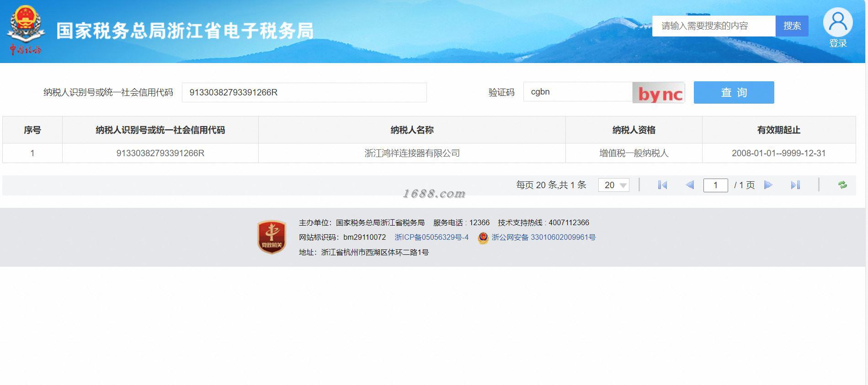Viewport: 868px width, 385px height.
Task: Click the 技术支持热线 4007112366 text
Action: 543,223
